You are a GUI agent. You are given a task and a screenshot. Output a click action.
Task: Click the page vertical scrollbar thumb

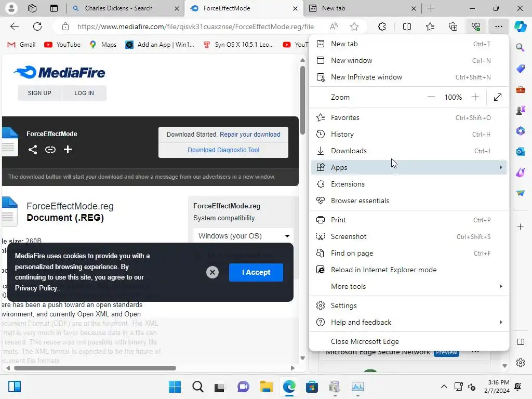[302, 100]
